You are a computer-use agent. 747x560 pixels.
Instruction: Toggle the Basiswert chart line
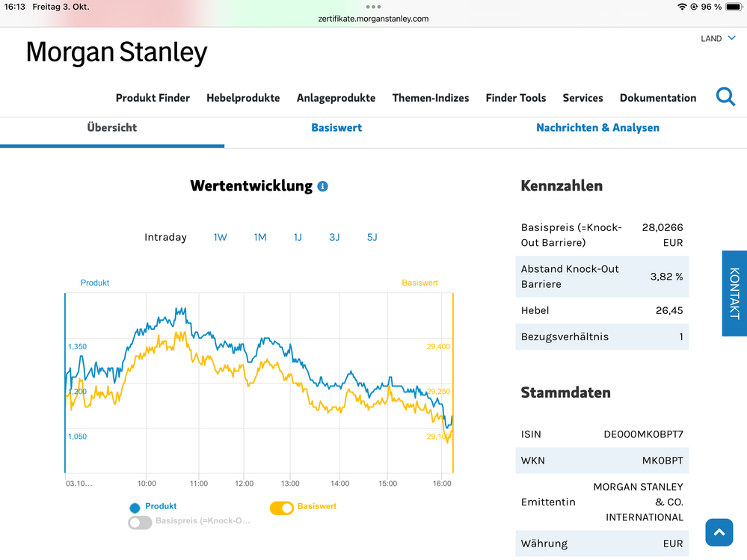282,508
